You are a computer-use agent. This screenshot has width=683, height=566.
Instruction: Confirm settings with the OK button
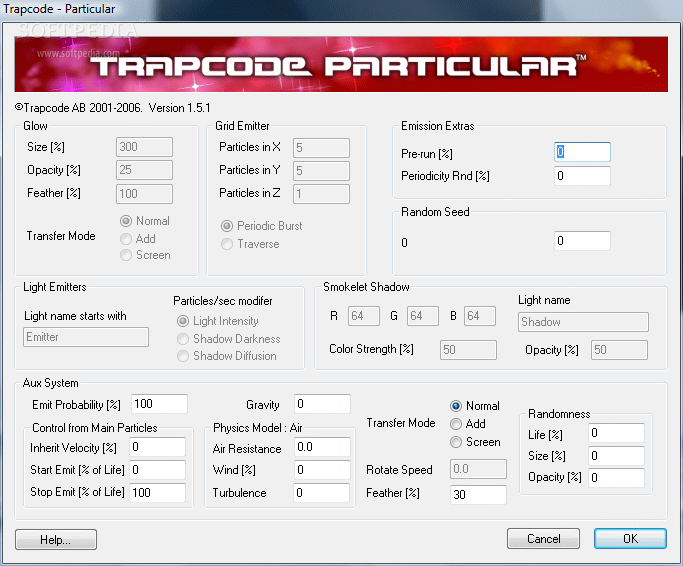(630, 539)
